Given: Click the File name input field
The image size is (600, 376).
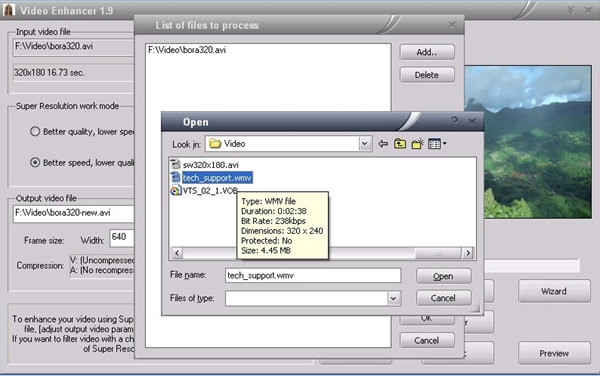Looking at the screenshot, I should pyautogui.click(x=313, y=275).
